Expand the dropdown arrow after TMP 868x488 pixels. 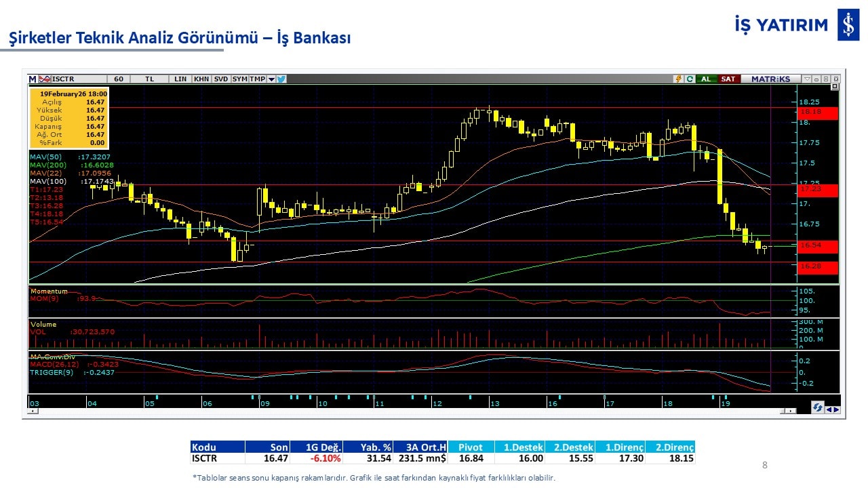[271, 79]
